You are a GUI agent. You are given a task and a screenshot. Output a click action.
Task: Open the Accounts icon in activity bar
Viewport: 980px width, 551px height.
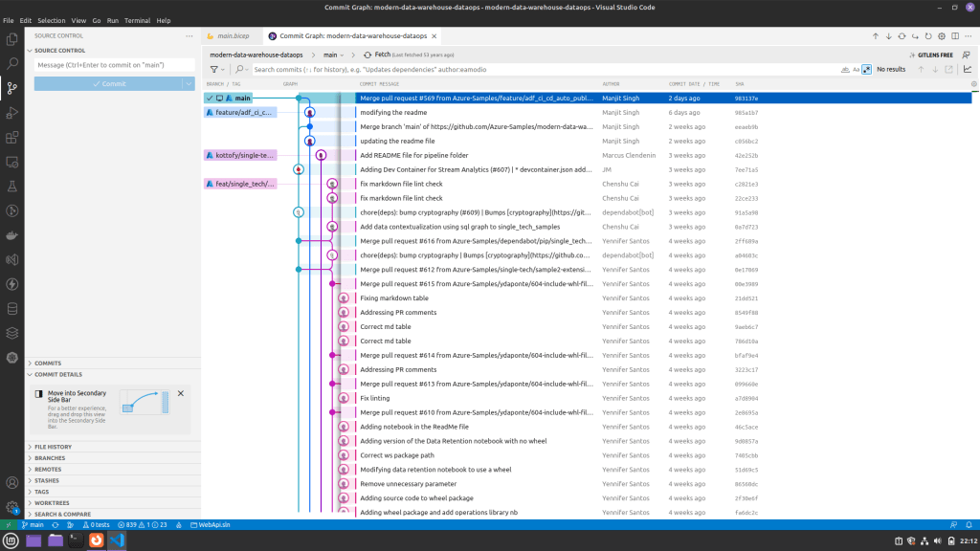(x=12, y=483)
